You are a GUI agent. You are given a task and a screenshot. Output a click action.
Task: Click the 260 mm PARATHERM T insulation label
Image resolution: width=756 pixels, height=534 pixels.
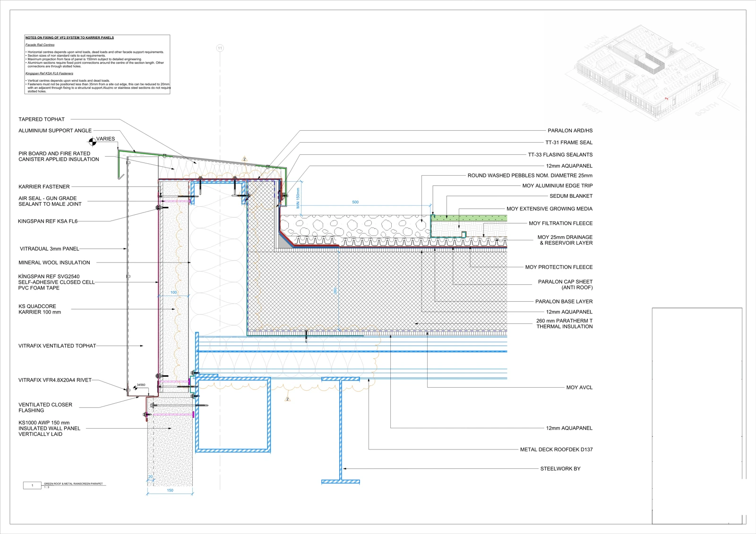click(564, 324)
